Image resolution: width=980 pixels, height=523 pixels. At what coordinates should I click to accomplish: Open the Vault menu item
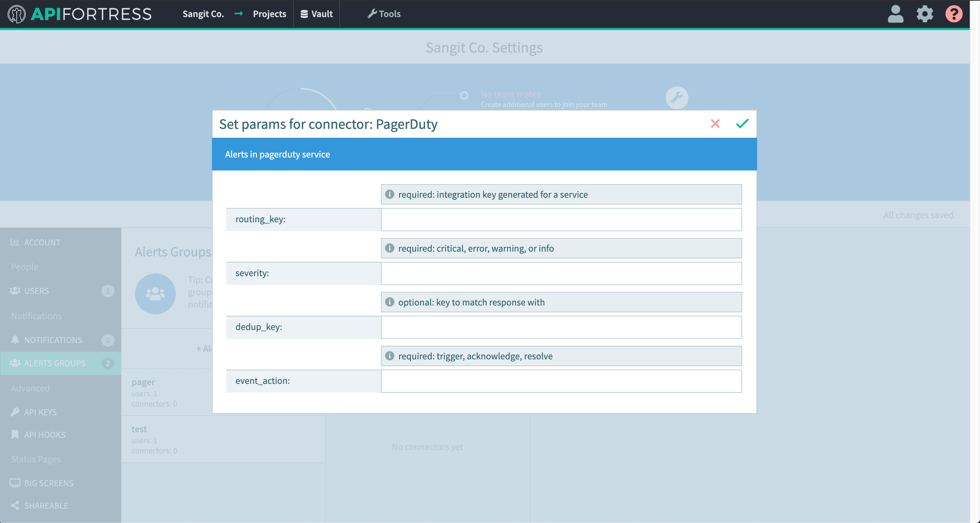click(317, 14)
